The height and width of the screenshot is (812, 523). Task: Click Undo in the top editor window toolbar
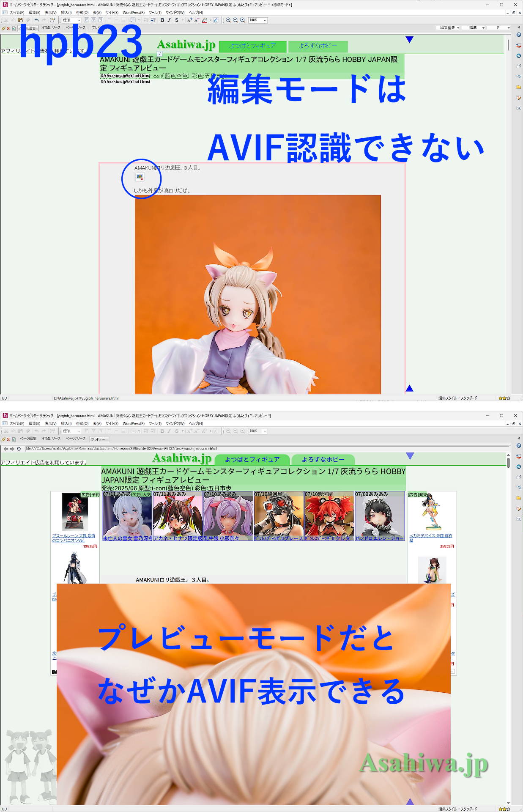36,20
